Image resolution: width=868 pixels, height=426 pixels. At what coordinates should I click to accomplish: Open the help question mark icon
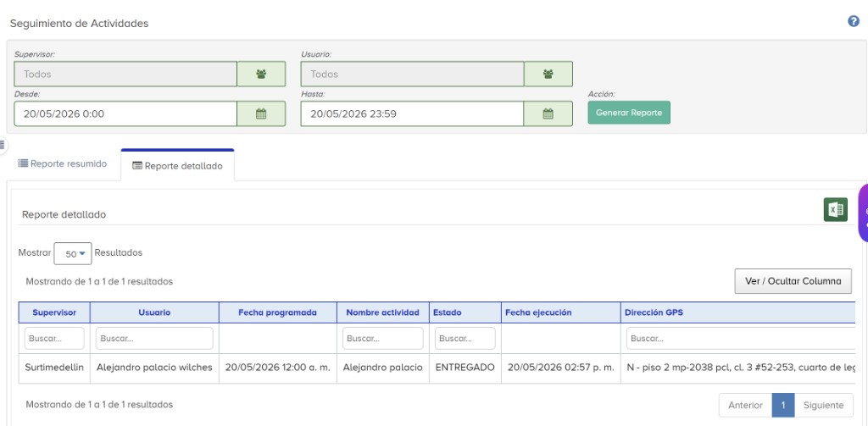point(853,21)
